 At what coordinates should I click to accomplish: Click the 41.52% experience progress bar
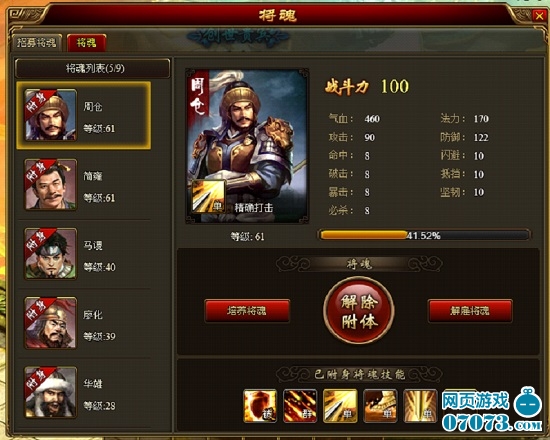click(x=424, y=235)
